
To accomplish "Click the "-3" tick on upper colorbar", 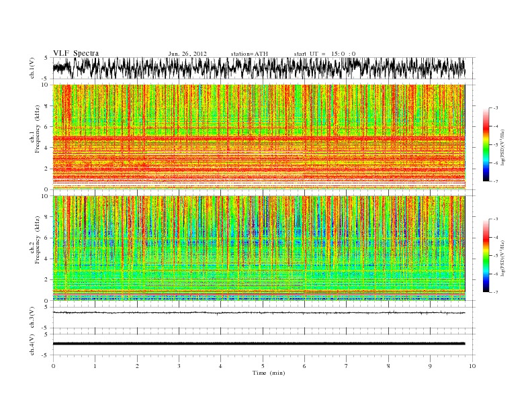I will pyautogui.click(x=495, y=108).
